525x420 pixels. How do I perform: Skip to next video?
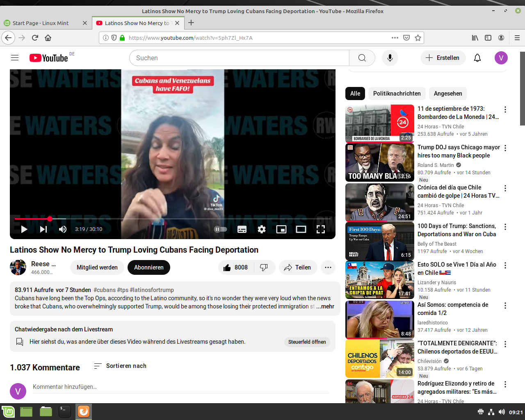43,229
